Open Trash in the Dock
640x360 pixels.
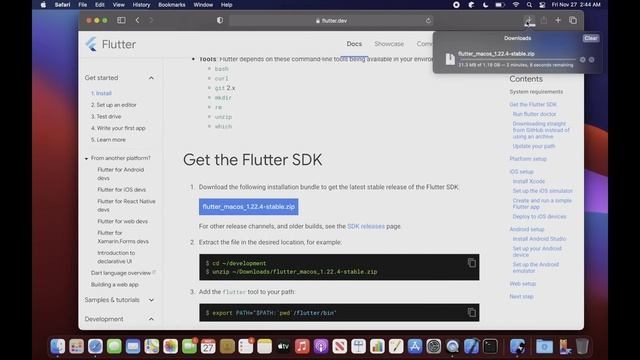tap(582, 347)
